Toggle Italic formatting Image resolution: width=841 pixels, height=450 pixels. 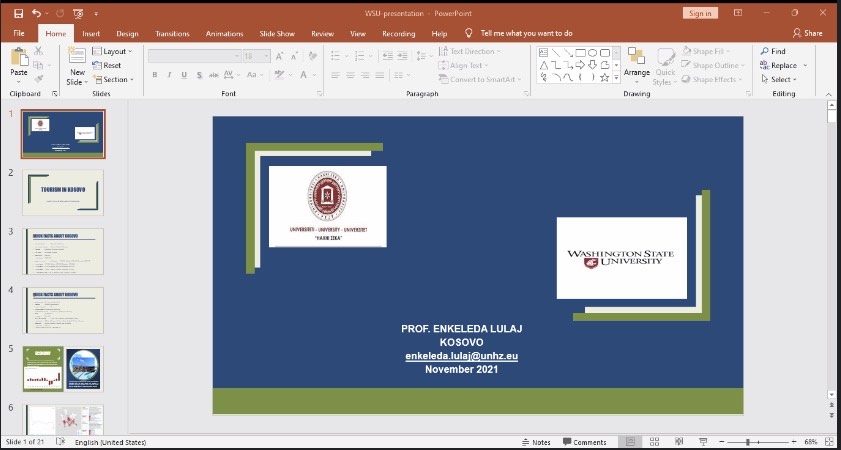(169, 75)
